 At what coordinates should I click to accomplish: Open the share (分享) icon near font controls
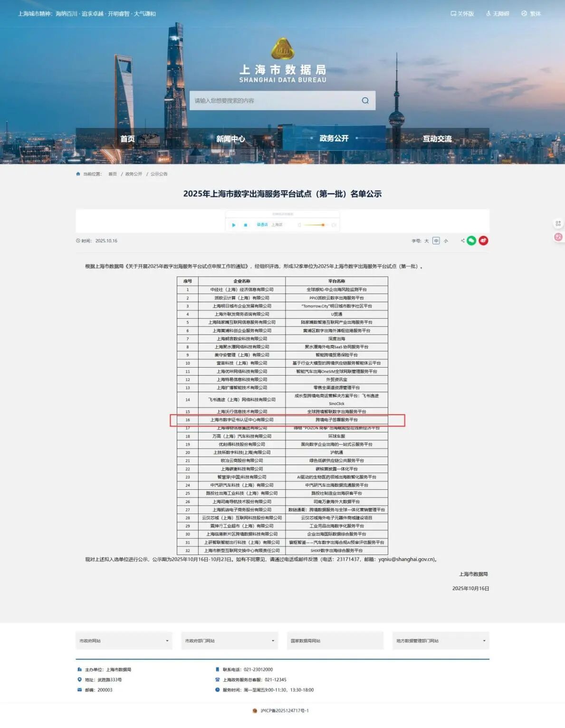462,240
